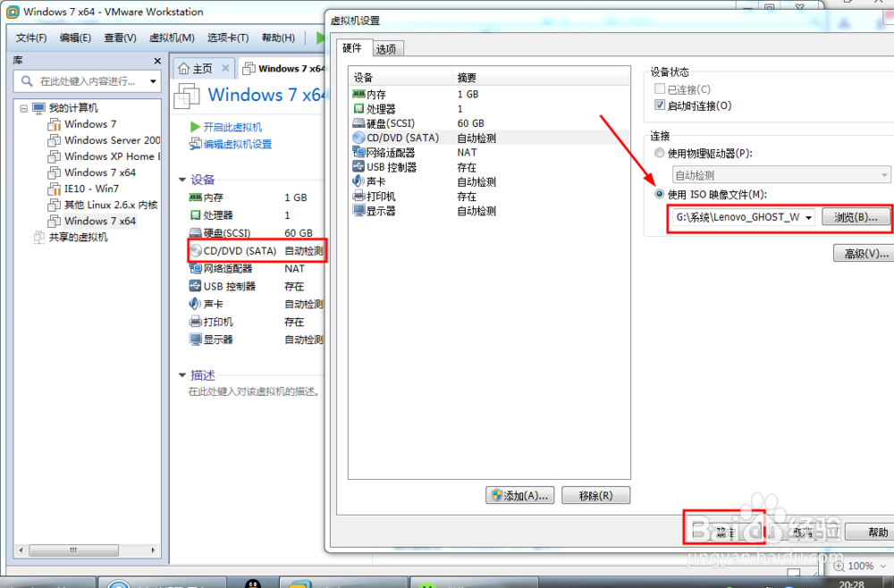Click the 声卡 icon in VM summary page
The width and height of the screenshot is (894, 588).
(195, 304)
